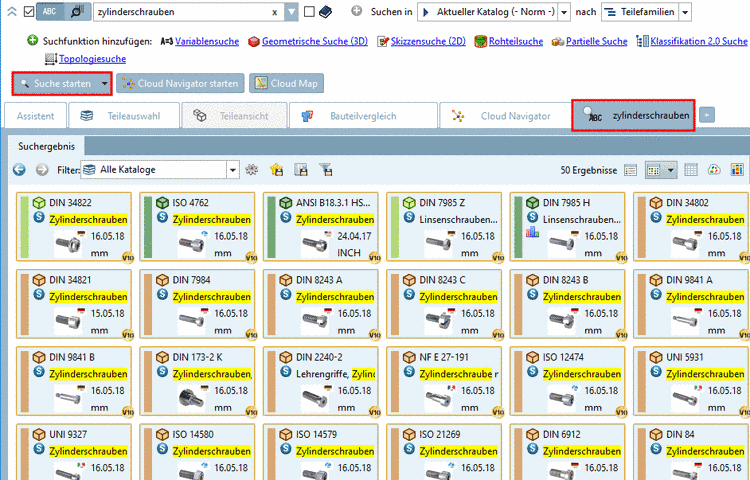The height and width of the screenshot is (480, 750).
Task: Open the Rohteilsuche link
Action: (516, 42)
